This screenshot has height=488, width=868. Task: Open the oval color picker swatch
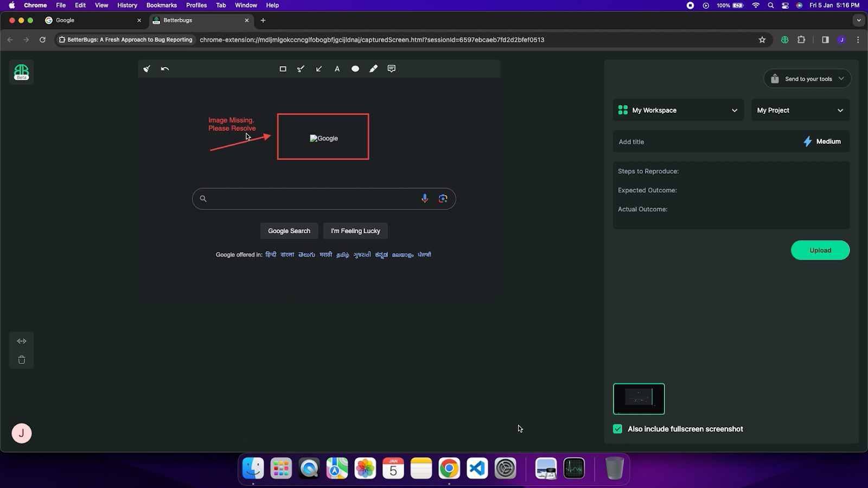coord(355,69)
